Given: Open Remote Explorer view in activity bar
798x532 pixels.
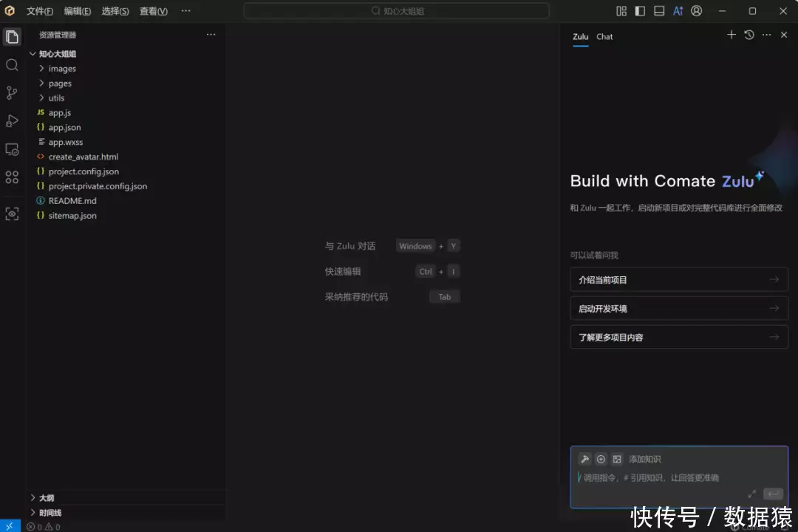Looking at the screenshot, I should click(12, 149).
